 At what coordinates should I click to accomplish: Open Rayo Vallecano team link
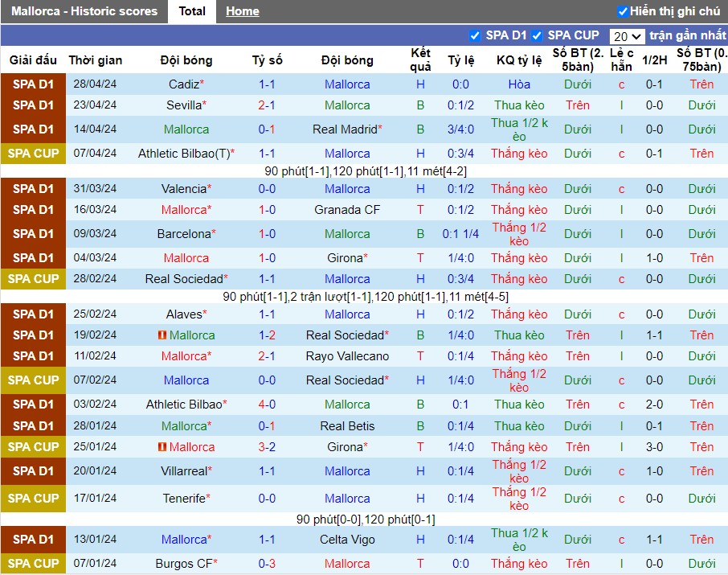click(x=347, y=356)
